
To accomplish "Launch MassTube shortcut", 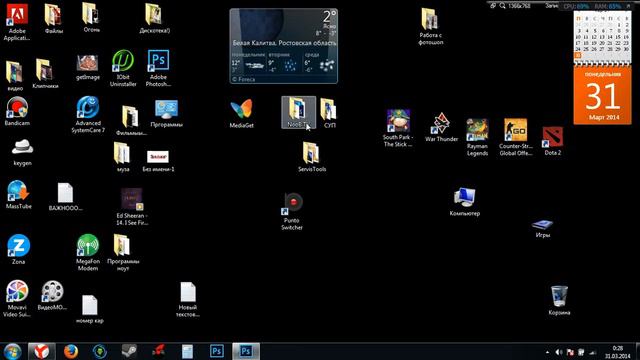I will pyautogui.click(x=18, y=195).
